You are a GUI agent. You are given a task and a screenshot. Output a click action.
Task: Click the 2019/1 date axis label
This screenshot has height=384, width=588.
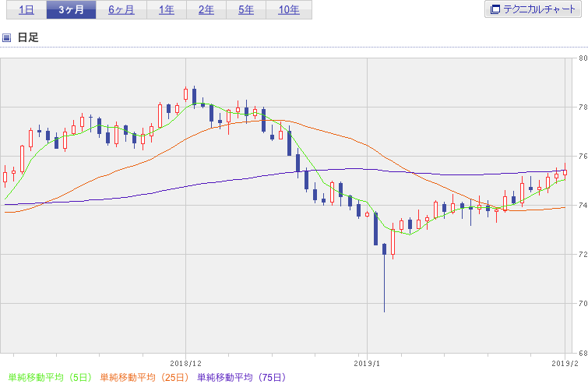367,364
